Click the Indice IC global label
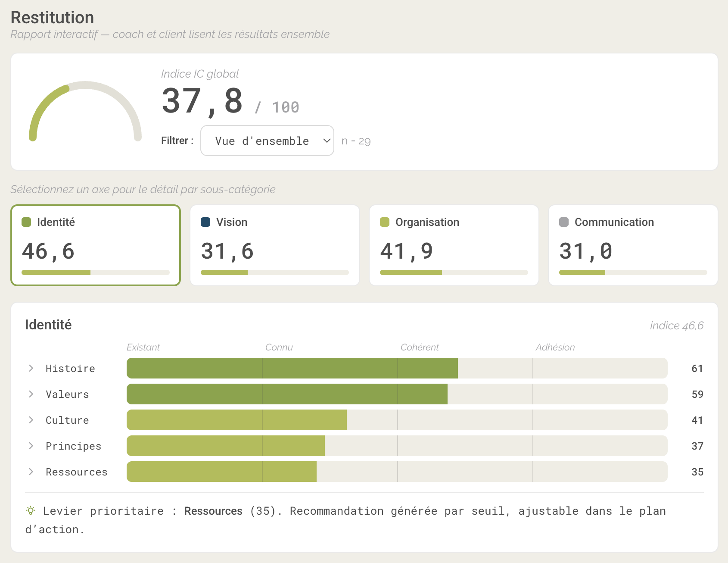728x563 pixels. point(199,74)
